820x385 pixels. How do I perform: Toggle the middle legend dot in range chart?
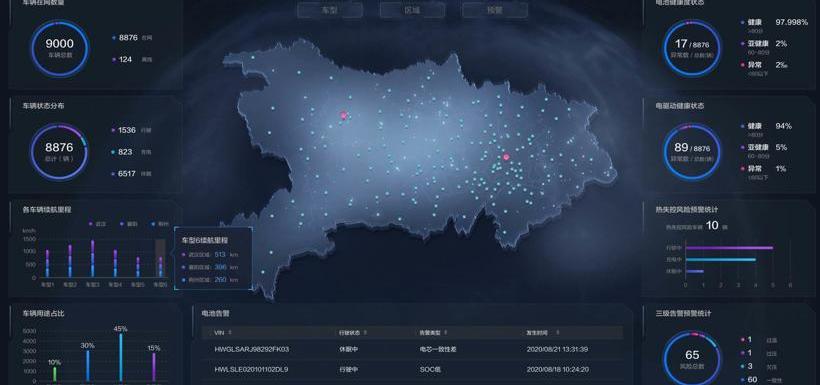click(122, 224)
